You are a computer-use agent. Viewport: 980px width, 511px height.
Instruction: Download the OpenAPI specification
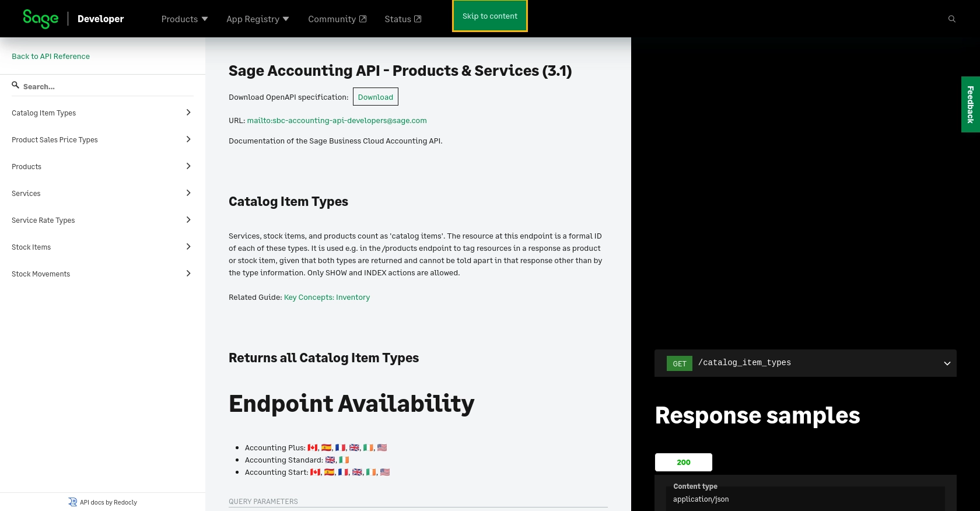pos(376,97)
